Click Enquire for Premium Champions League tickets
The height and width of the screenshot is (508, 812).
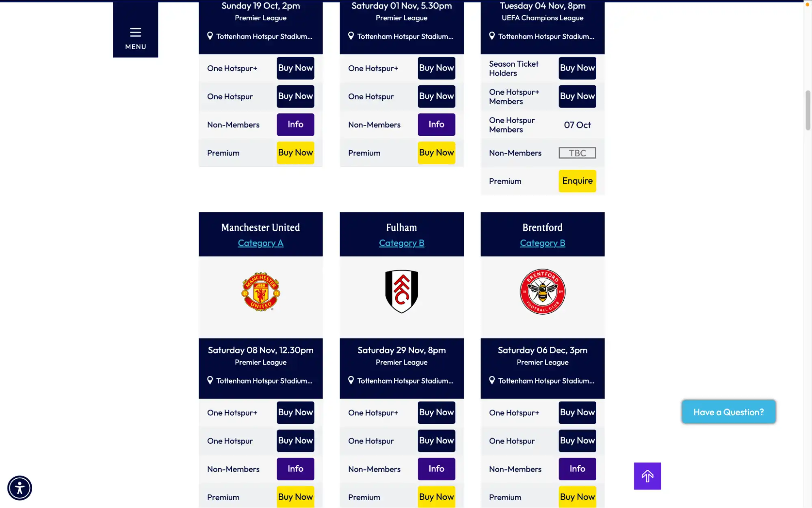click(x=577, y=180)
